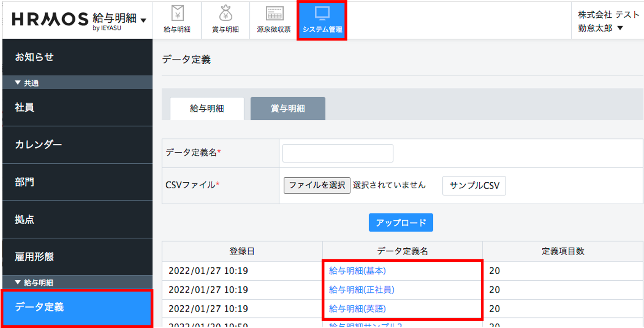
Task: Select the 賞与明細 toolbar icon
Action: (225, 20)
